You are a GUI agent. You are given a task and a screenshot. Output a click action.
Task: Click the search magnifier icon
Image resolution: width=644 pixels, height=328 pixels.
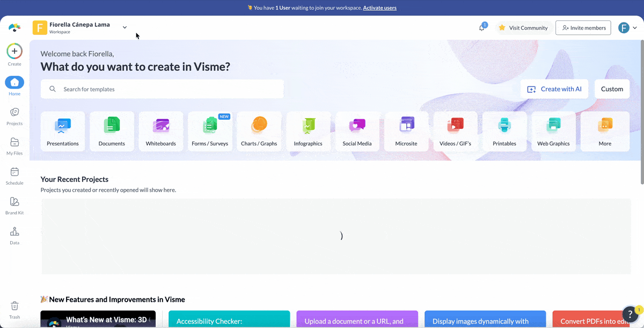53,89
